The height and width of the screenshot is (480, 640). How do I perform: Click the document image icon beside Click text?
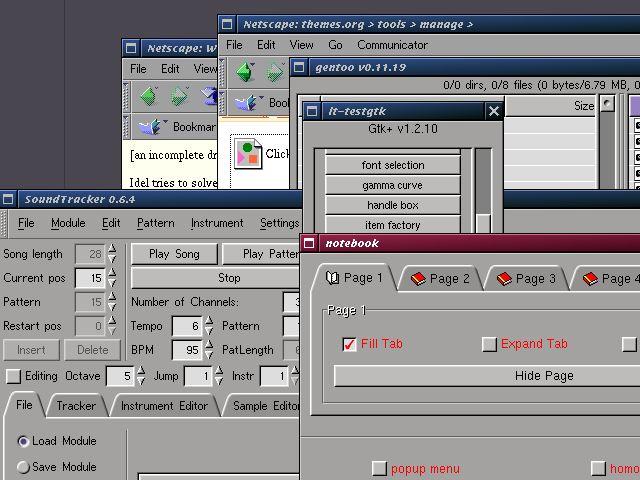248,154
